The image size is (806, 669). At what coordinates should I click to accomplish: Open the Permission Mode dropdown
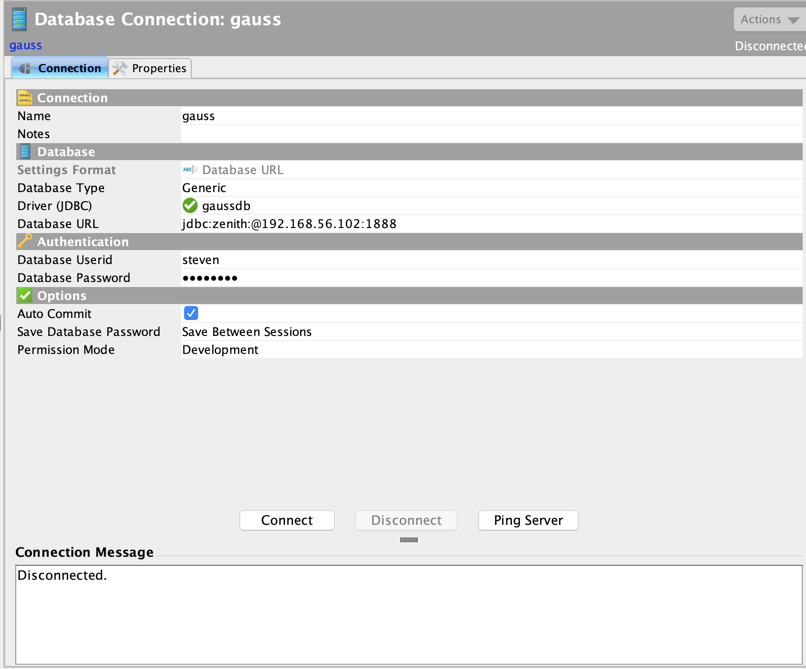coord(490,350)
